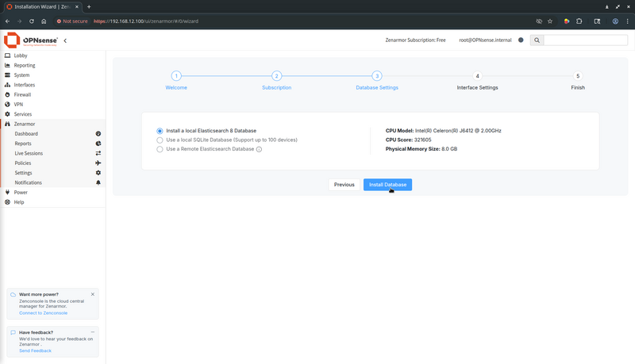Click the Install Database button
635x364 pixels.
pyautogui.click(x=387, y=185)
